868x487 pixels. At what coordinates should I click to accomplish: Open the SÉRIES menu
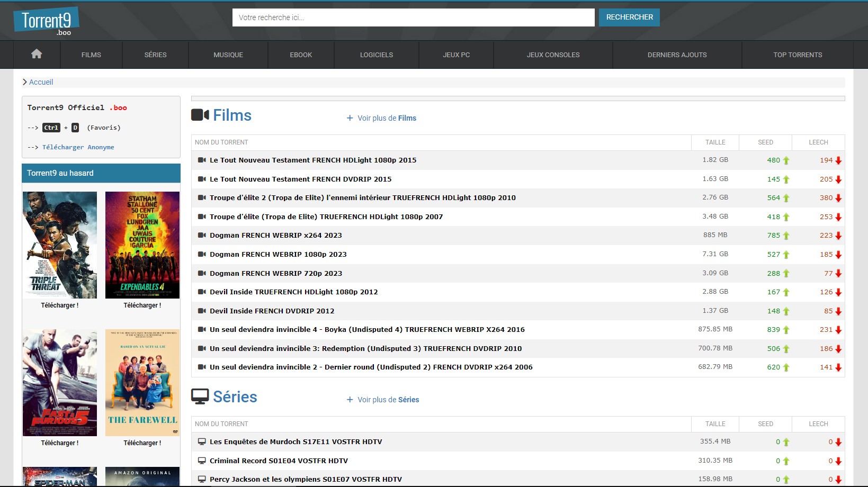click(155, 55)
